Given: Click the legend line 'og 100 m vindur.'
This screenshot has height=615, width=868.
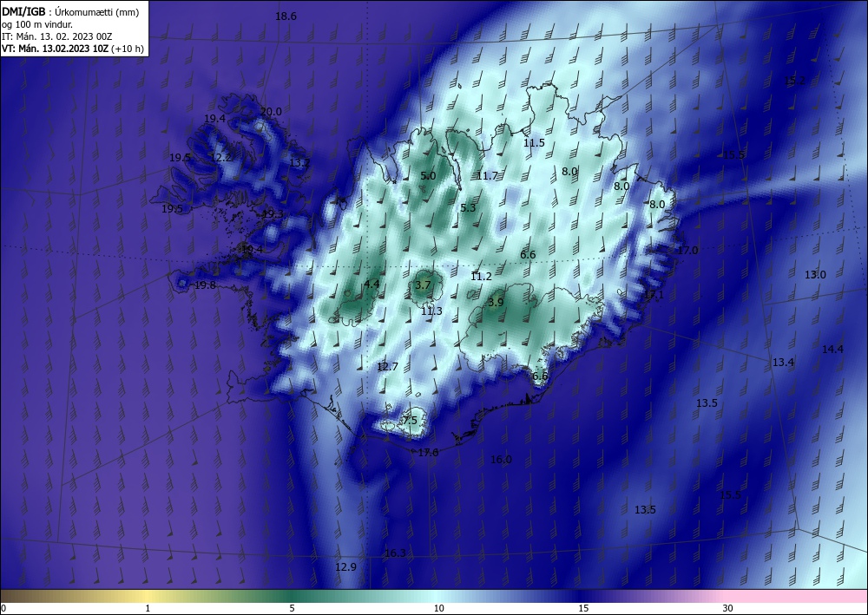Looking at the screenshot, I should pyautogui.click(x=37, y=24).
